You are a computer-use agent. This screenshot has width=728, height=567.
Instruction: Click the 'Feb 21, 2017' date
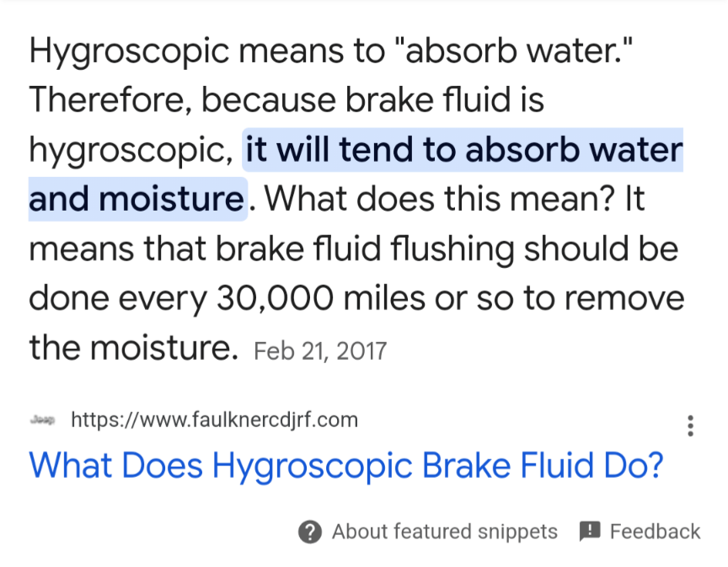[320, 351]
